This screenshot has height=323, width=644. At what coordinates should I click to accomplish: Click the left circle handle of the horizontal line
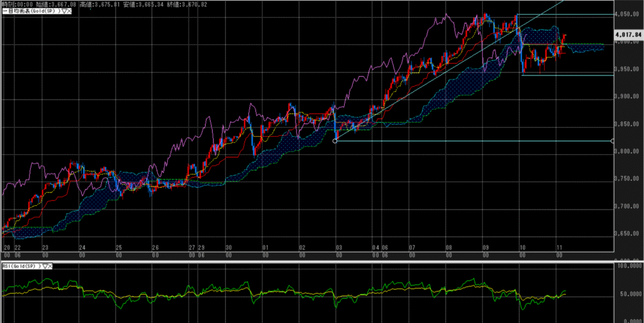coord(335,141)
